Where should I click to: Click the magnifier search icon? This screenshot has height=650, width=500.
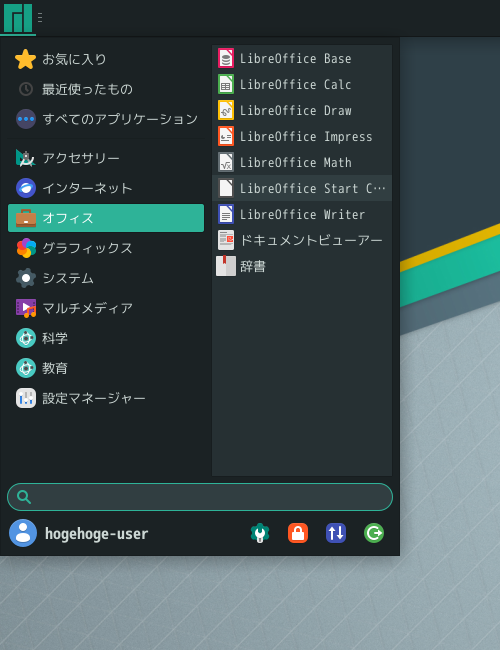(x=24, y=497)
